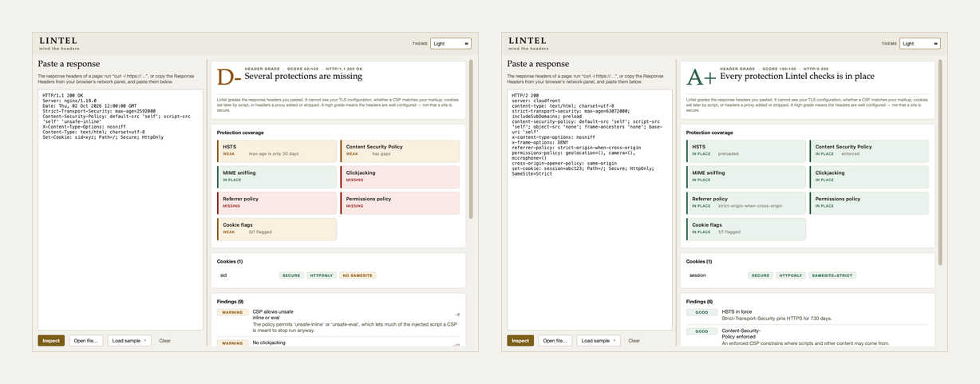Screen dimensions: 980x384
Task: Select the weak Content Security Policy card
Action: pos(401,151)
